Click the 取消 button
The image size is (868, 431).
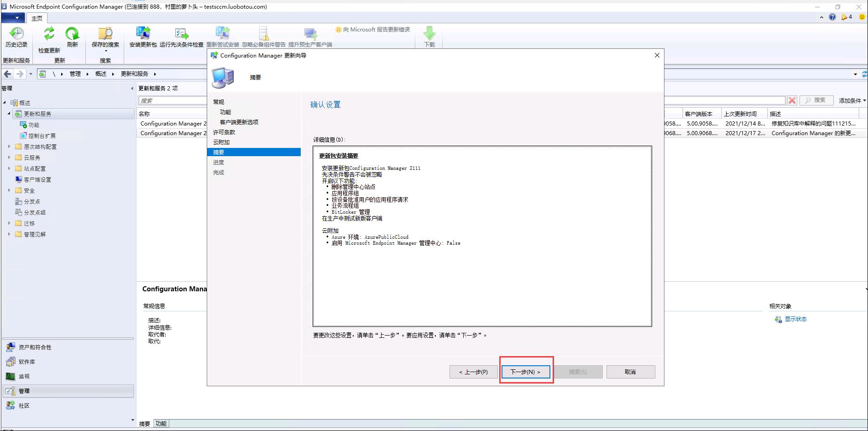tap(630, 372)
